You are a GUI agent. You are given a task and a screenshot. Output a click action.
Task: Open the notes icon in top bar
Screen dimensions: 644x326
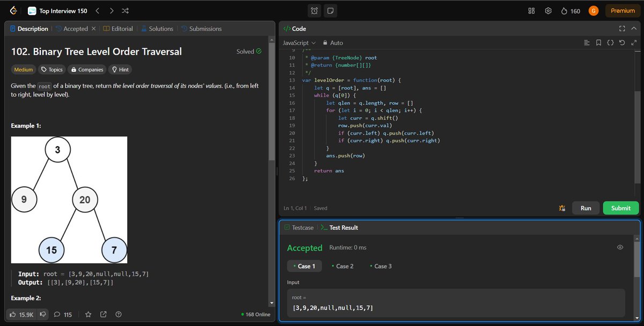coord(330,11)
